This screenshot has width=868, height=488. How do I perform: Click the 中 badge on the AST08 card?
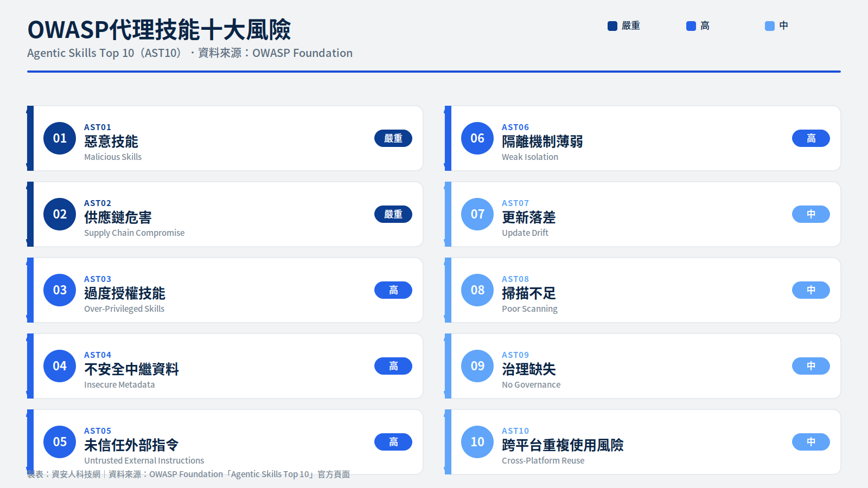[x=811, y=290]
